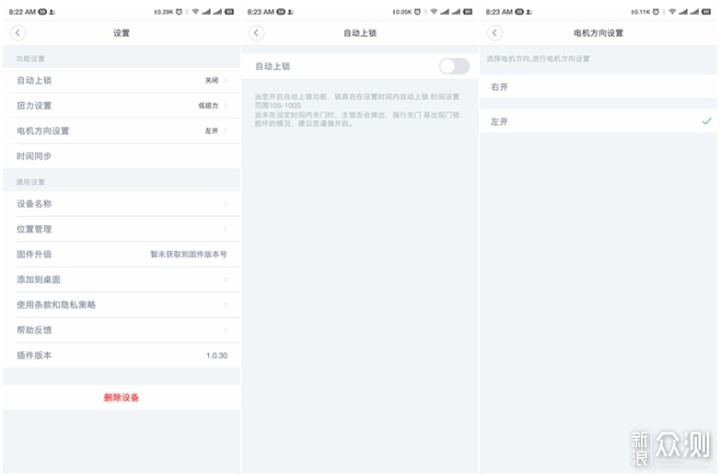This screenshot has width=720, height=476.
Task: Tap 添加到桌面 to add shortcut
Action: [120, 279]
